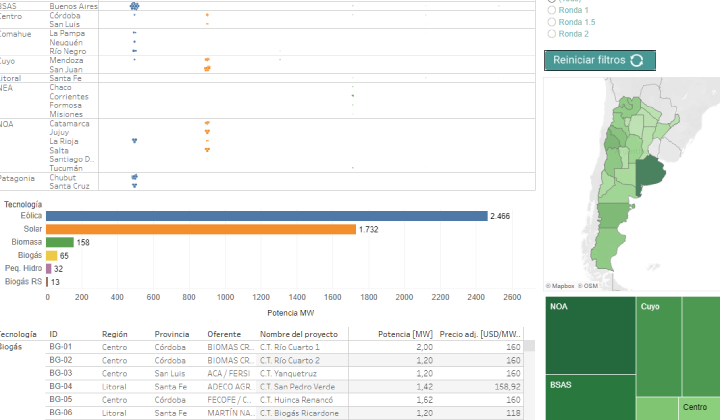Click the Eólica blue bar
This screenshot has height=420, width=720.
click(x=267, y=216)
